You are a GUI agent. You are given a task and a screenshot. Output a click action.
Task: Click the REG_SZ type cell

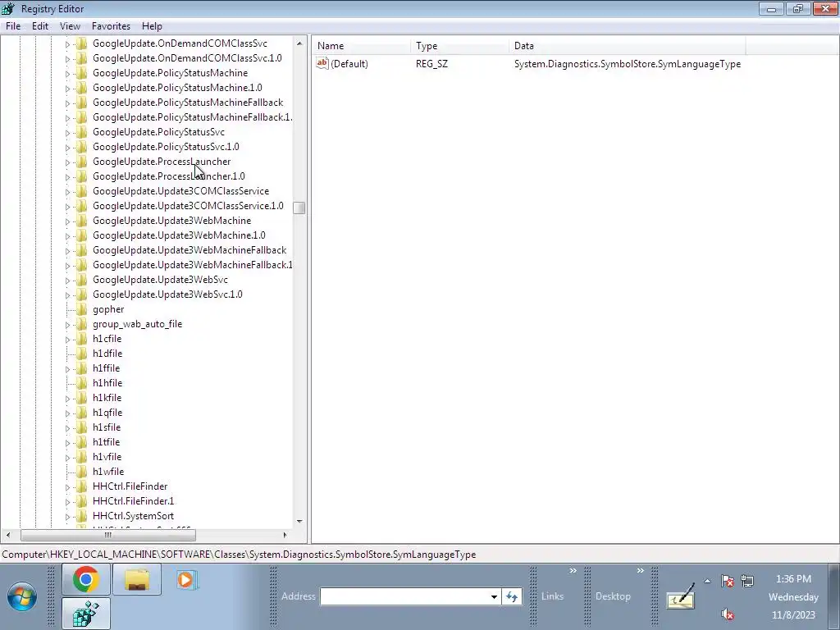pos(431,64)
